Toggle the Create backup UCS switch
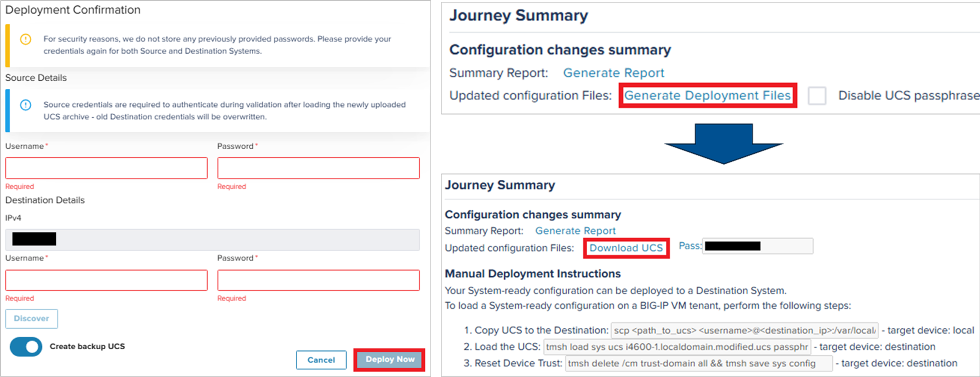Screen dimensions: 980x377 (x=26, y=346)
